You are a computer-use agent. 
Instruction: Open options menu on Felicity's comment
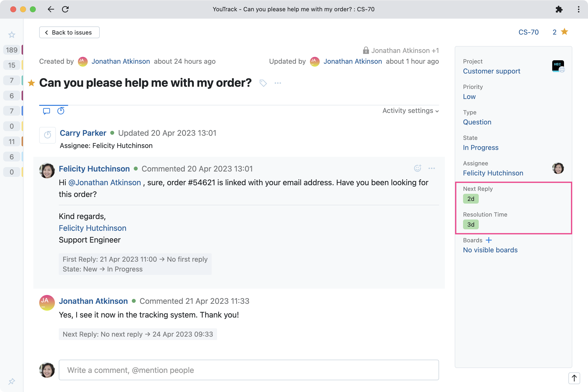pyautogui.click(x=432, y=168)
